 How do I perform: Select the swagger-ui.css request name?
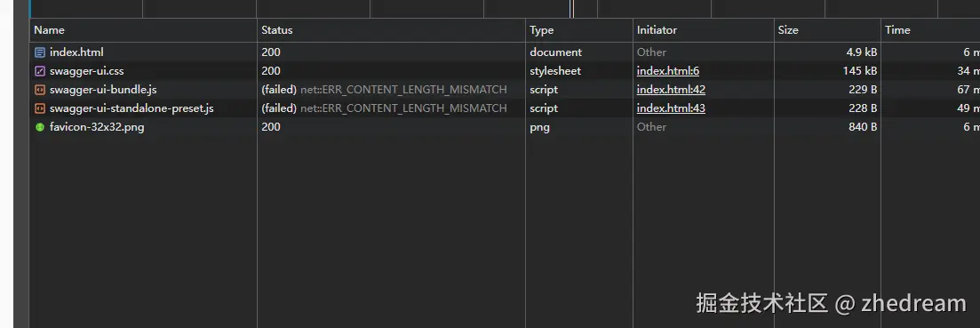pyautogui.click(x=87, y=71)
